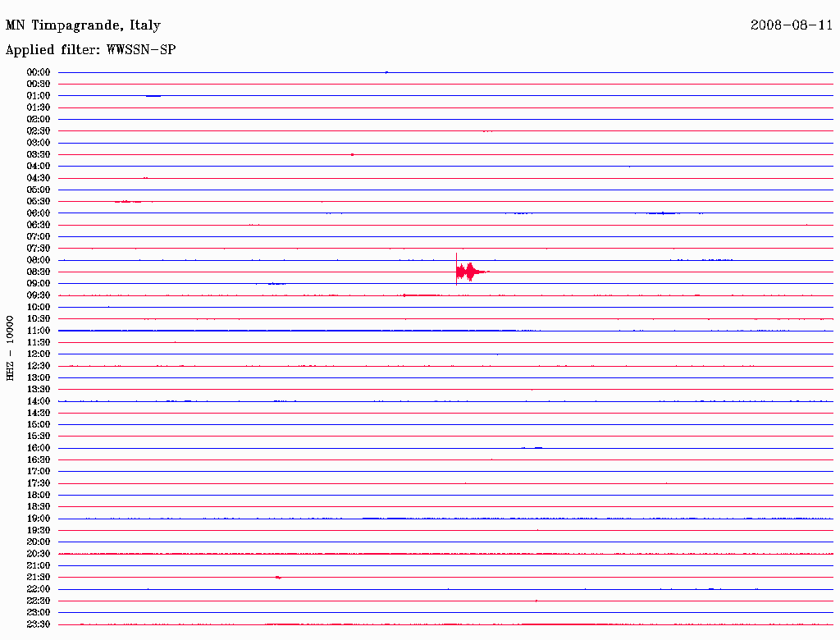Select the 05:30 time label
The height and width of the screenshot is (640, 840).
(x=39, y=201)
